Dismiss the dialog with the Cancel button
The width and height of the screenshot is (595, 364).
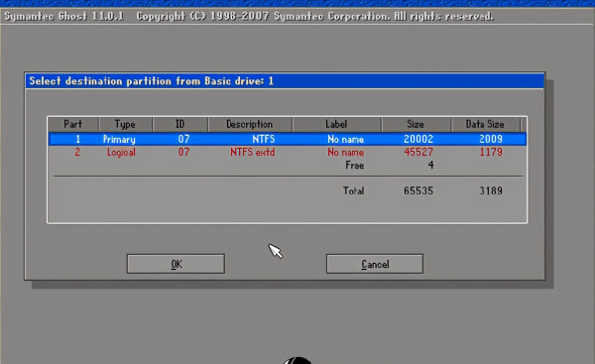[x=375, y=264]
